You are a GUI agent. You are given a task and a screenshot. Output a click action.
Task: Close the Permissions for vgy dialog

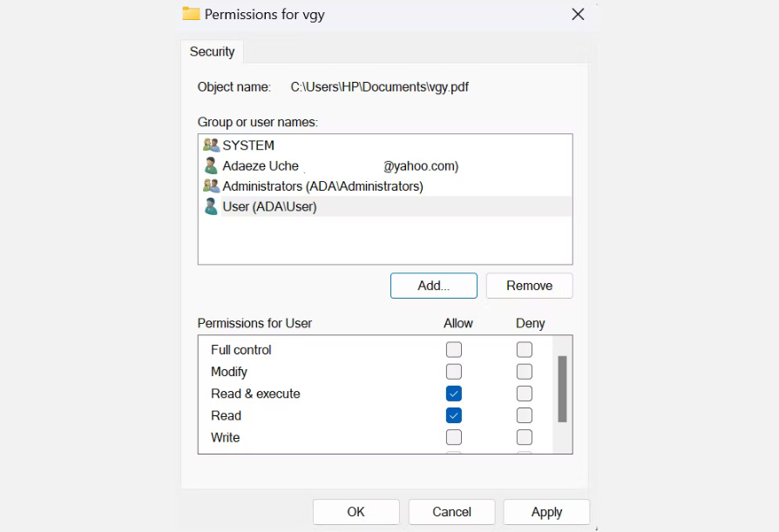(577, 14)
